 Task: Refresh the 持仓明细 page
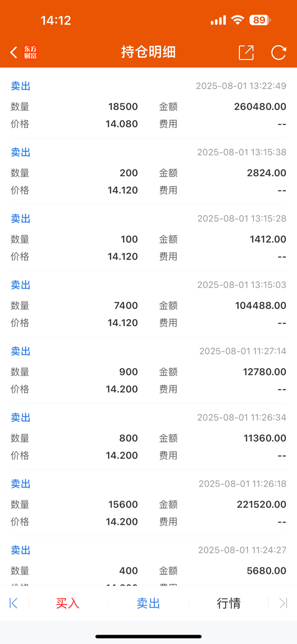278,52
